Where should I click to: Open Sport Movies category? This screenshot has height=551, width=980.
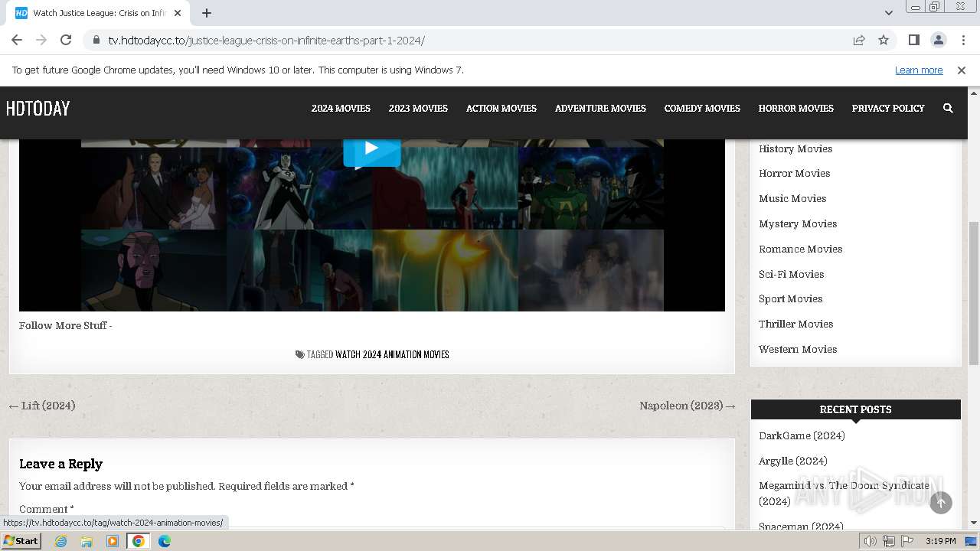[x=790, y=298]
